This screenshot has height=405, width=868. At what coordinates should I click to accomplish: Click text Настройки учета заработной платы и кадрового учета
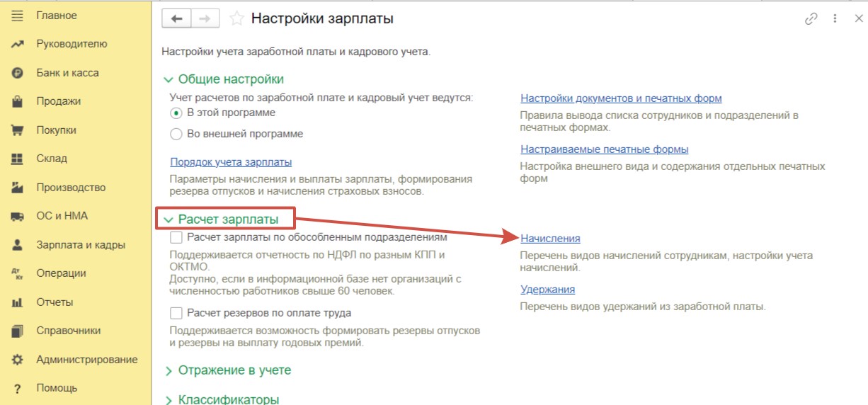296,52
